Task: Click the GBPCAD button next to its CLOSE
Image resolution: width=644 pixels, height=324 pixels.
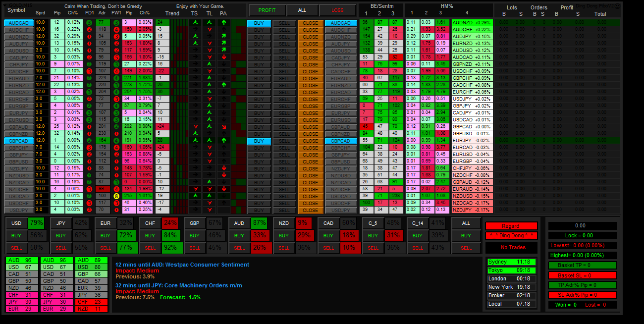Action: (x=340, y=141)
